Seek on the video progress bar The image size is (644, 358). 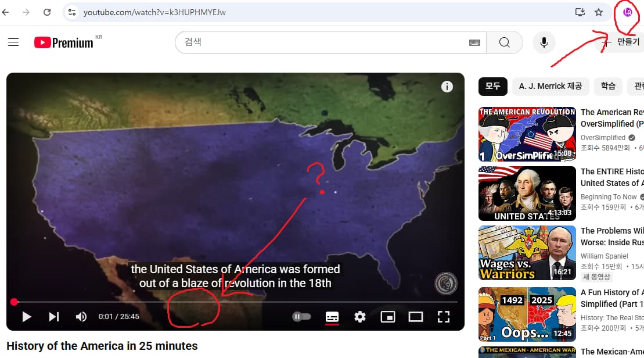point(236,302)
